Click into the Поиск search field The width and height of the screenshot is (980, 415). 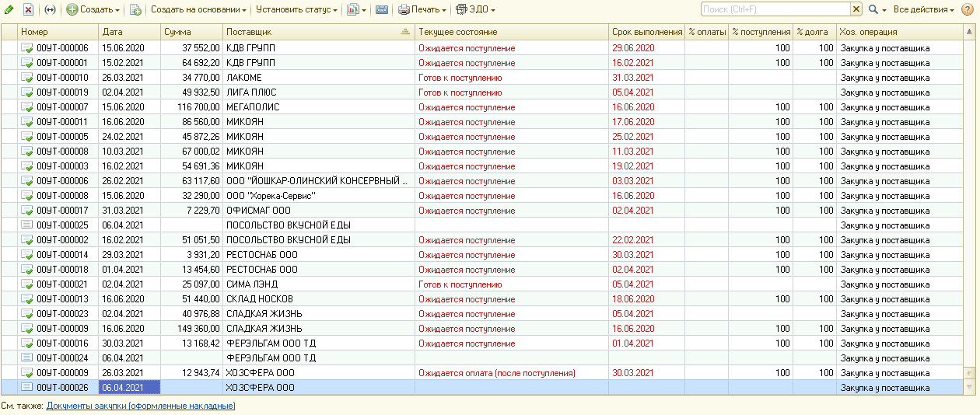pyautogui.click(x=775, y=9)
